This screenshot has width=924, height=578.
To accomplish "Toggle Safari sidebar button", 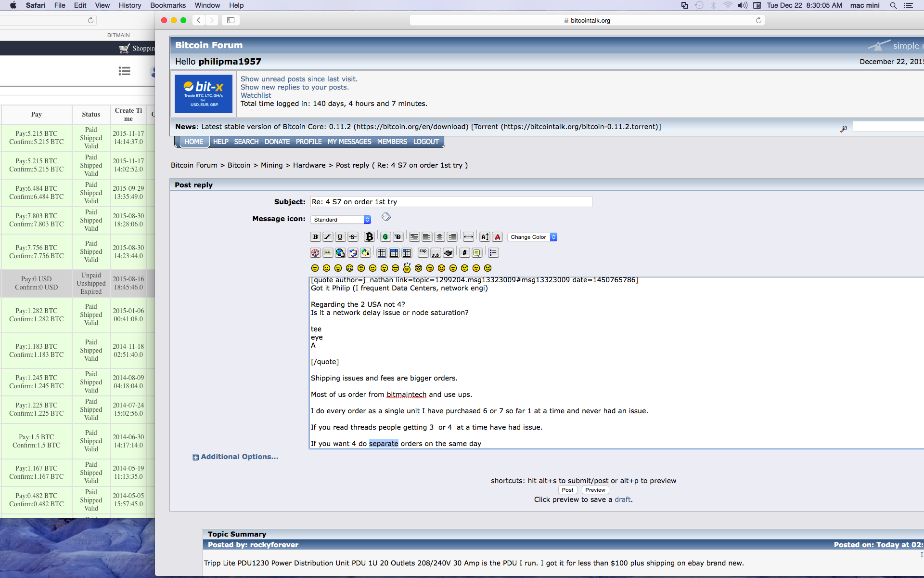I will click(231, 20).
